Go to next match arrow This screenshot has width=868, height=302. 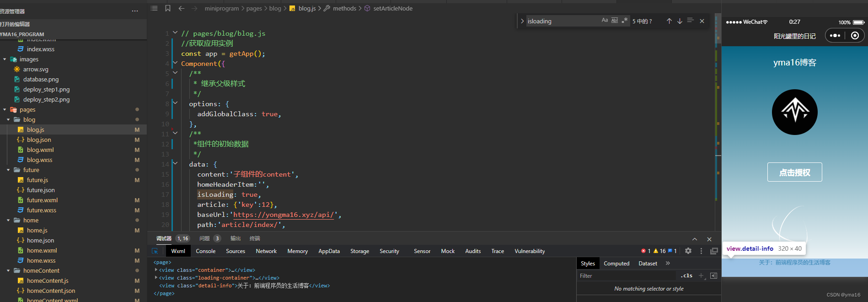click(680, 21)
